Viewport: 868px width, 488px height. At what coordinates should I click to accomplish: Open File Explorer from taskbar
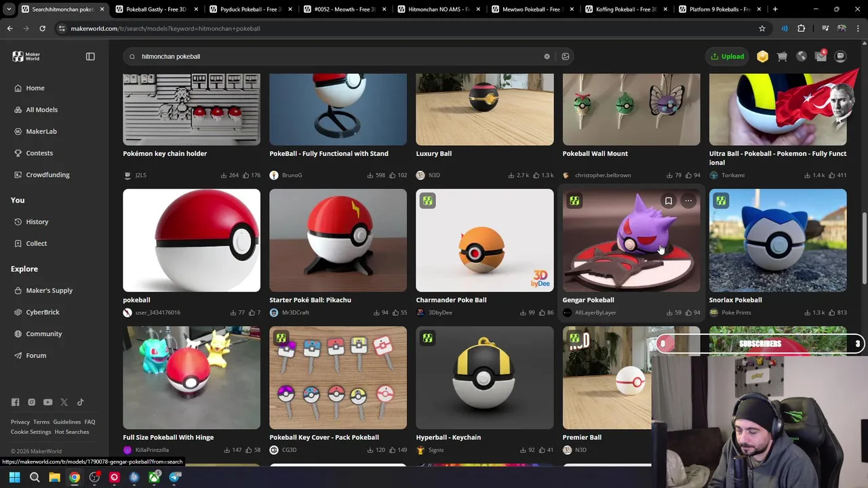[55, 477]
